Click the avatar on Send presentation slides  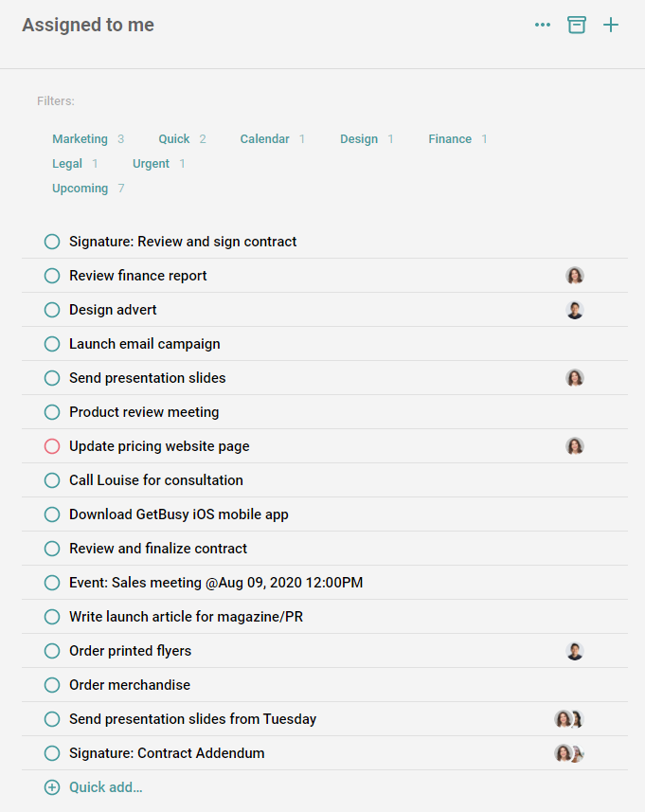pyautogui.click(x=575, y=377)
